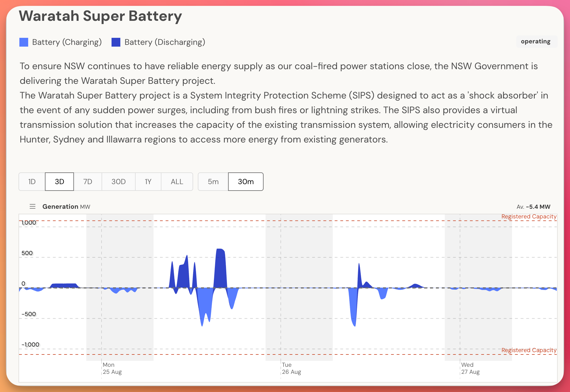Click the Battery (Charging) legend swatch
The height and width of the screenshot is (392, 570).
(24, 42)
